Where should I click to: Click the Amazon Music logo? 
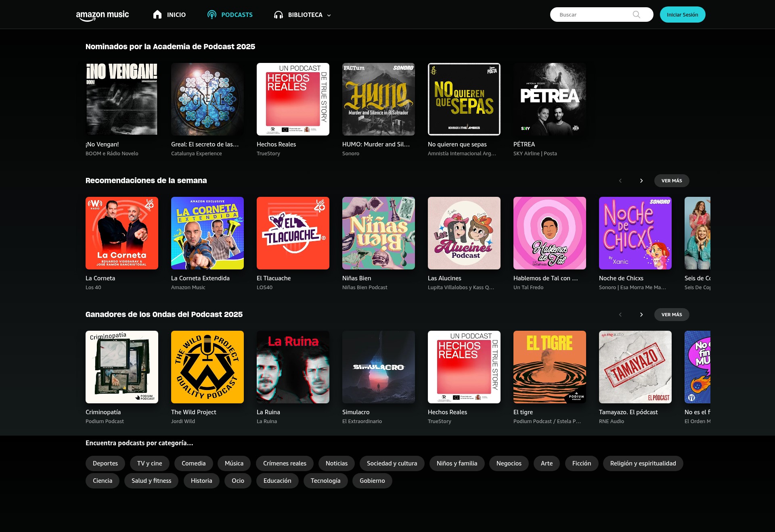pyautogui.click(x=103, y=15)
